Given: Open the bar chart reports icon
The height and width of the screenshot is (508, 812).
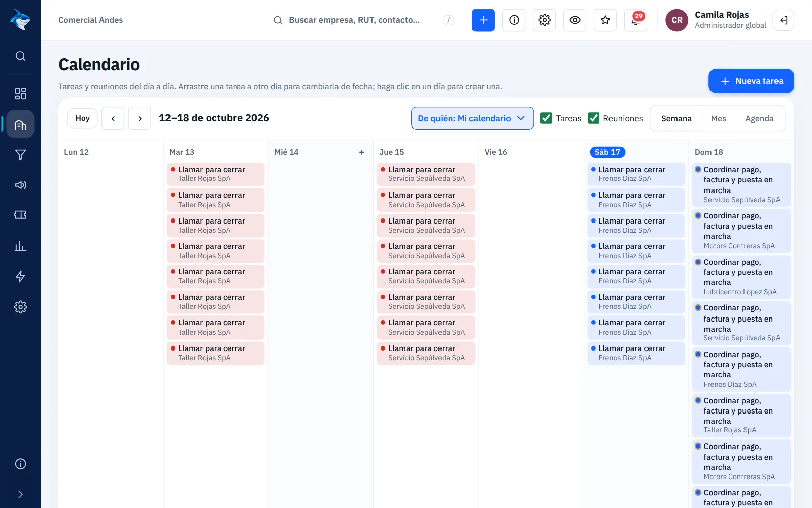Looking at the screenshot, I should 20,246.
